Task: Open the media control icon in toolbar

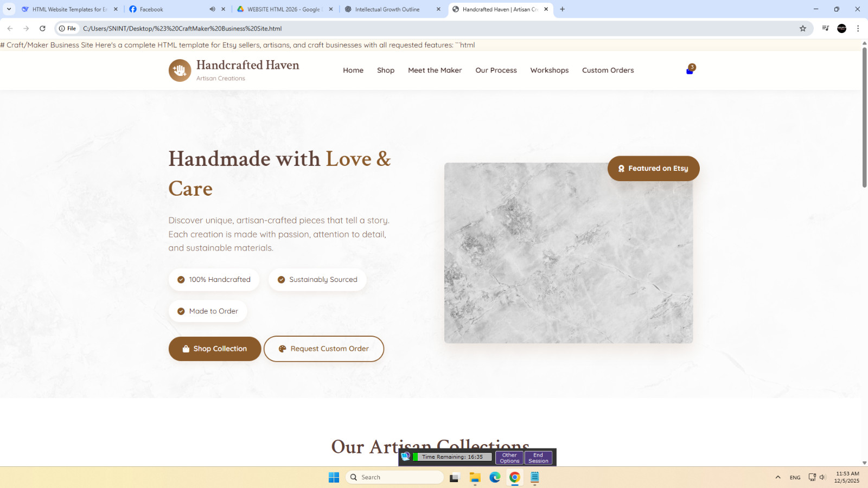Action: coord(825,29)
